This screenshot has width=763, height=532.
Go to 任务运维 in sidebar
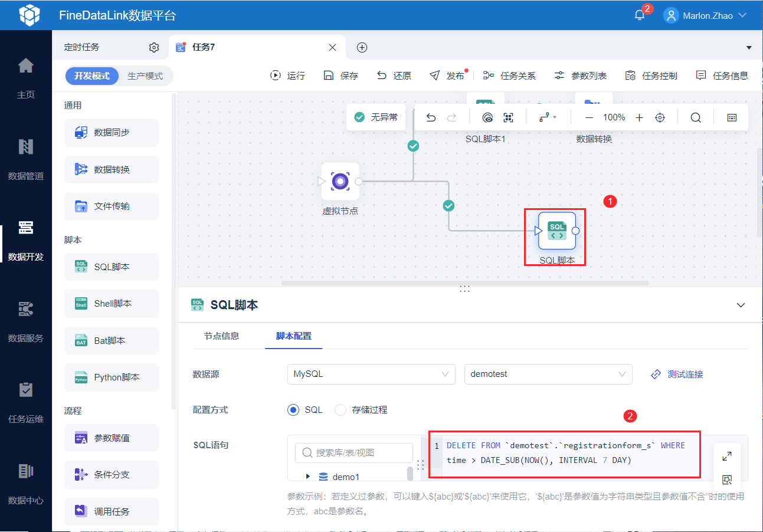click(26, 403)
